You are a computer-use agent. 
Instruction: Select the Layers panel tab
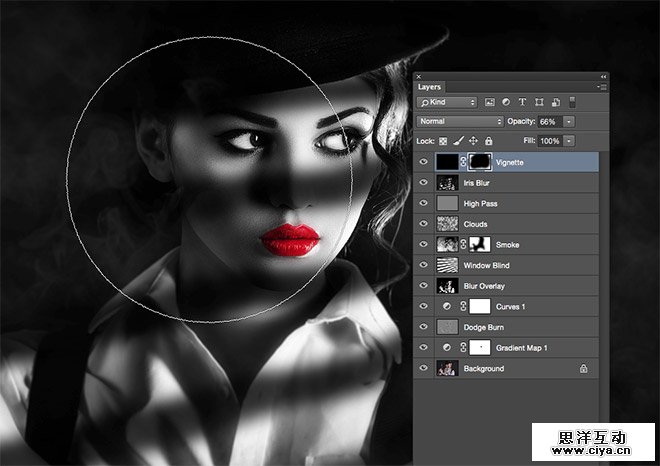pos(429,87)
